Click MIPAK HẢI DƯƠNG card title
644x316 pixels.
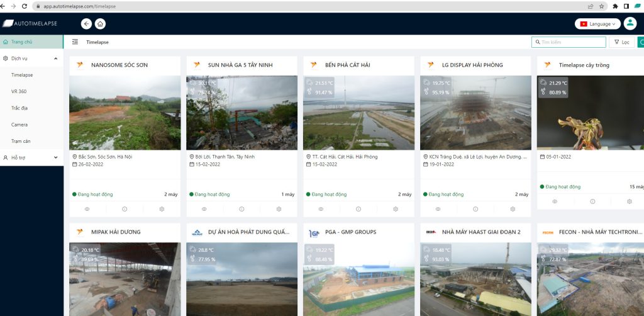click(x=116, y=232)
